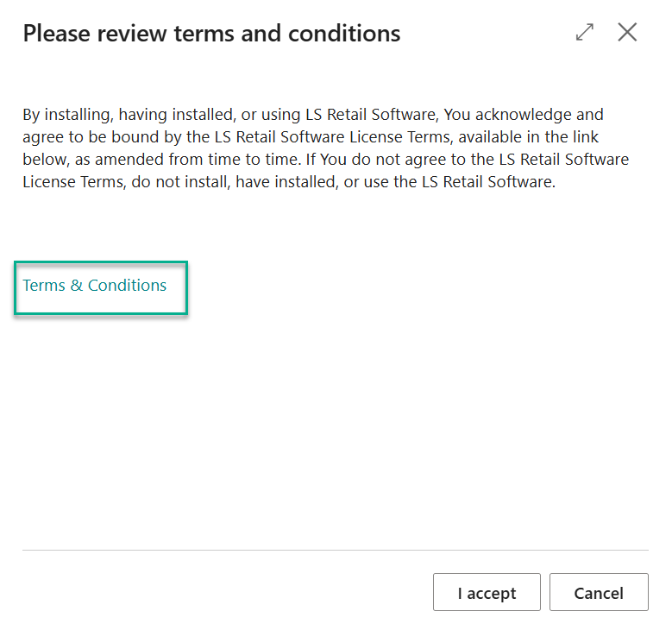Click the 'Please review terms and conditions' heading
Image resolution: width=672 pixels, height=630 pixels.
tap(211, 34)
